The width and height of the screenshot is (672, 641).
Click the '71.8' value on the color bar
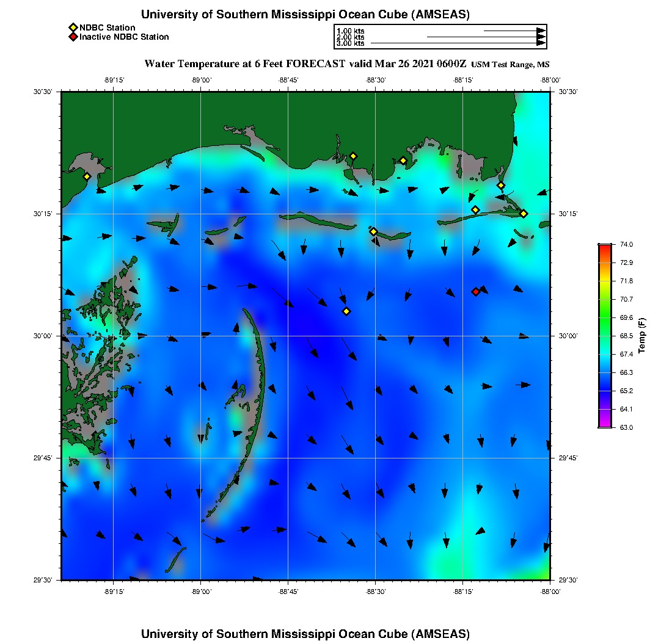(x=626, y=281)
